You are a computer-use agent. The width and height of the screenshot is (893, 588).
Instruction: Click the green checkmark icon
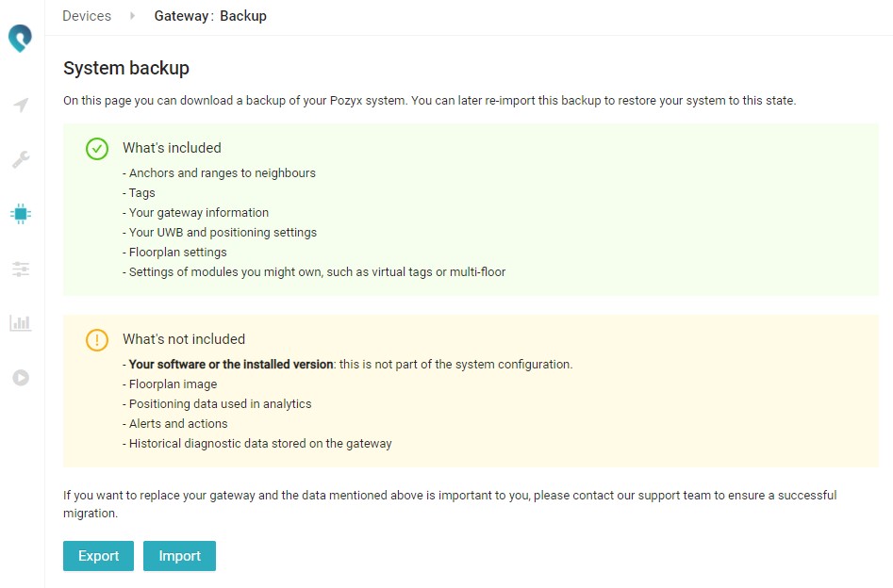(97, 149)
